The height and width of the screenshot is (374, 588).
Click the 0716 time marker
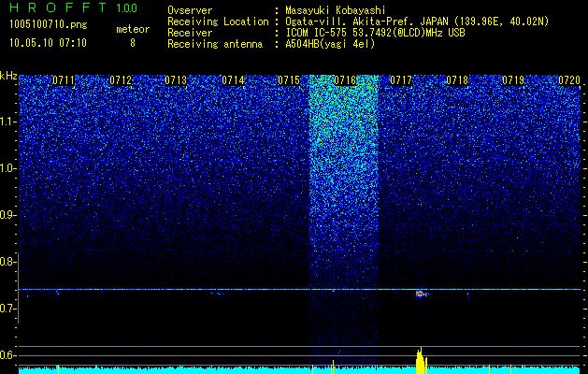[x=345, y=80]
